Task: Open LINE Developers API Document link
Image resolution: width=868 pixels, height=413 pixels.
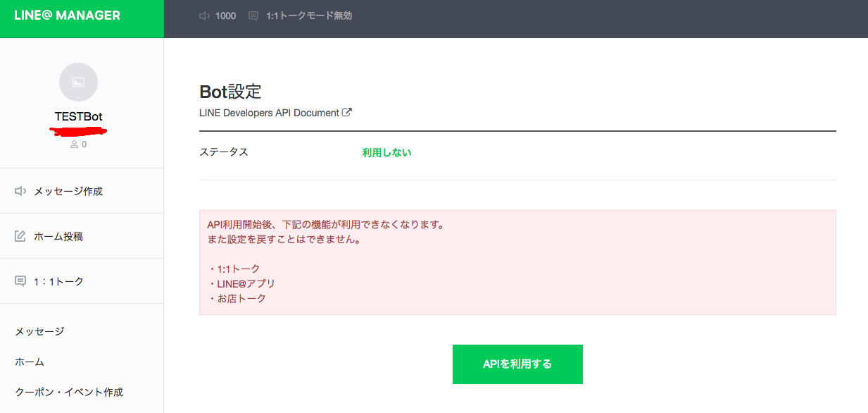Action: (x=269, y=113)
